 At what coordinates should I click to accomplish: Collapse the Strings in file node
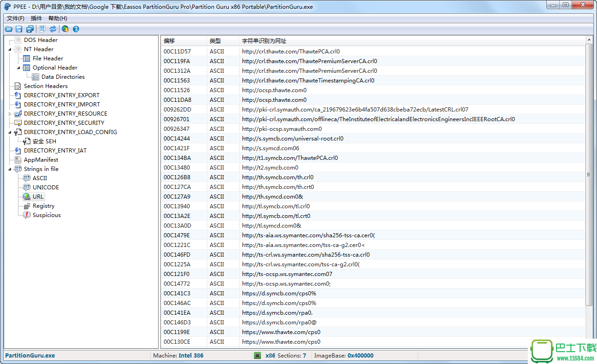(x=10, y=169)
